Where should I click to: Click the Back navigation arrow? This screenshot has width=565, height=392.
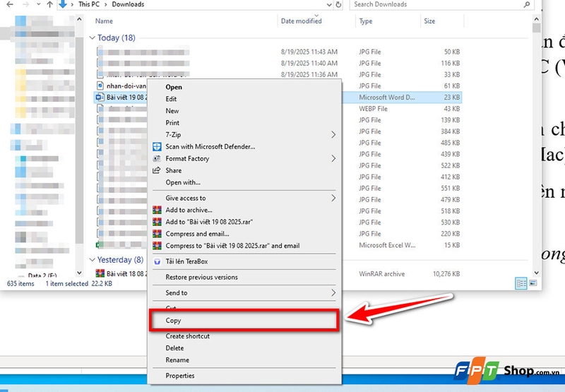click(x=10, y=4)
